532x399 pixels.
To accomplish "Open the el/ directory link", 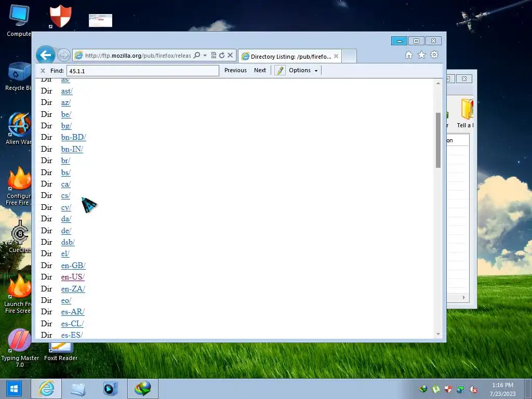I will point(65,254).
